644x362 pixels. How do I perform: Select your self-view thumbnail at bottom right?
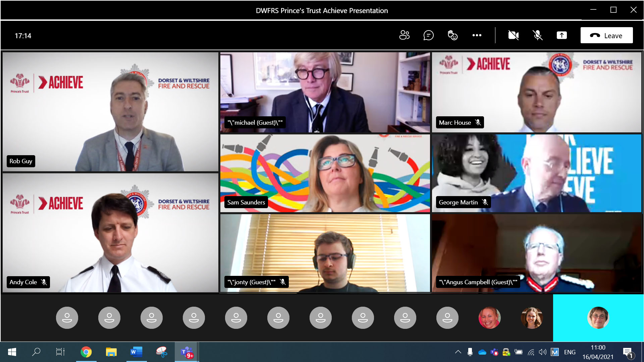pyautogui.click(x=598, y=318)
